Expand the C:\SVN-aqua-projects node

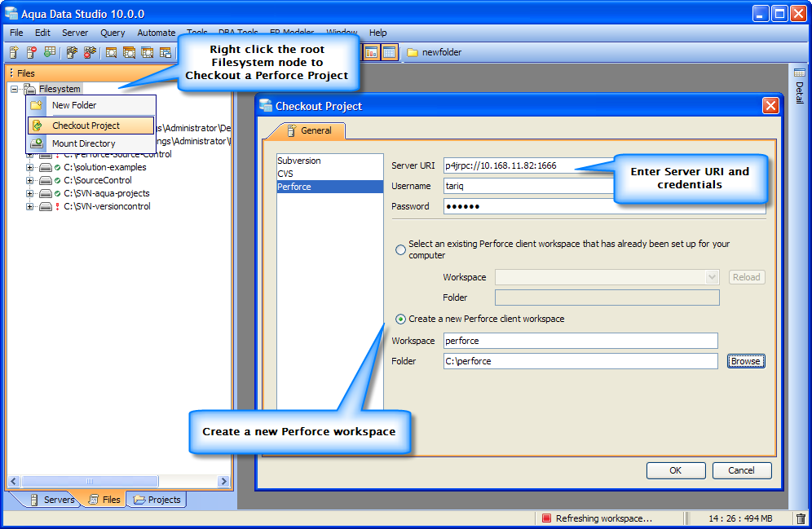30,193
